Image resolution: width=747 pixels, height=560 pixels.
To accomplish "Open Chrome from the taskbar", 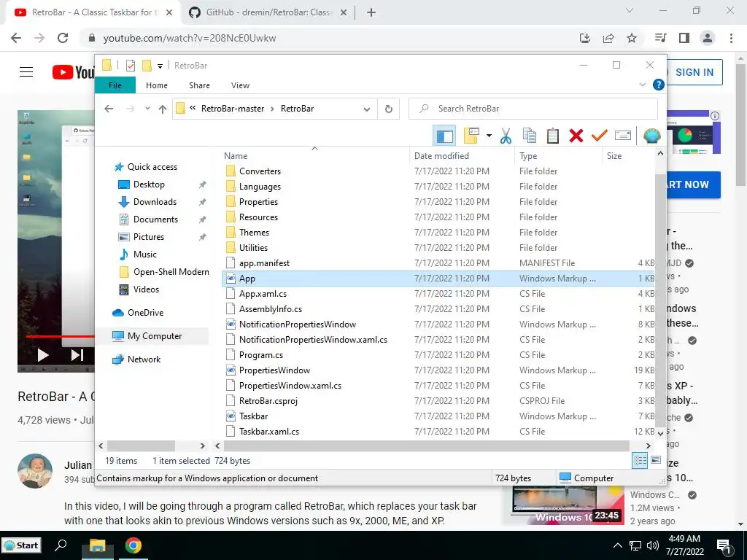I will tap(133, 545).
